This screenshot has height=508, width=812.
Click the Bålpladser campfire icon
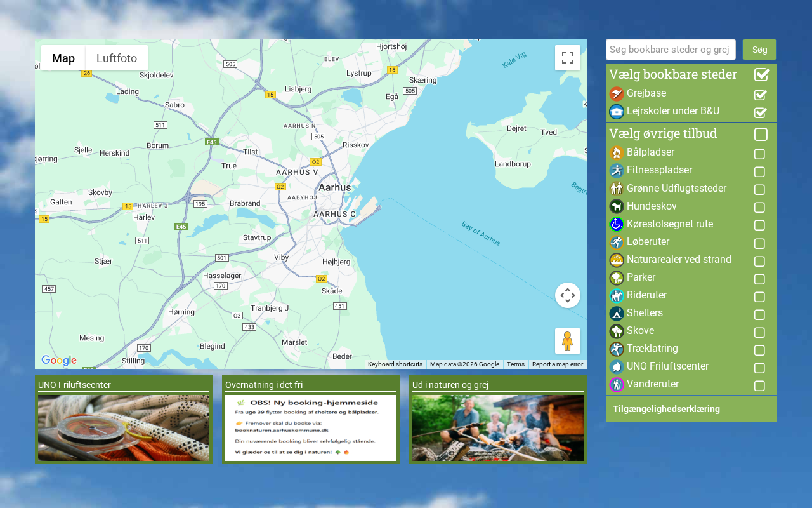point(617,153)
